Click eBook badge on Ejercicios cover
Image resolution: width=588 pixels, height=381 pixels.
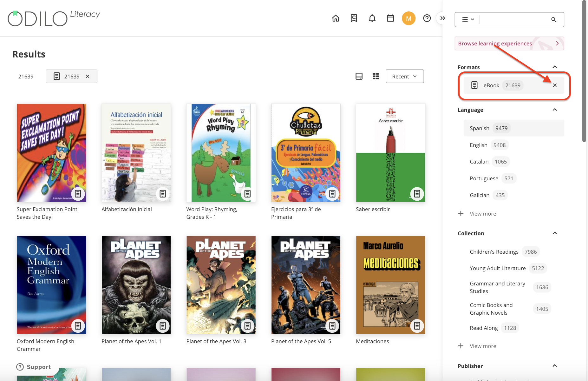click(332, 194)
